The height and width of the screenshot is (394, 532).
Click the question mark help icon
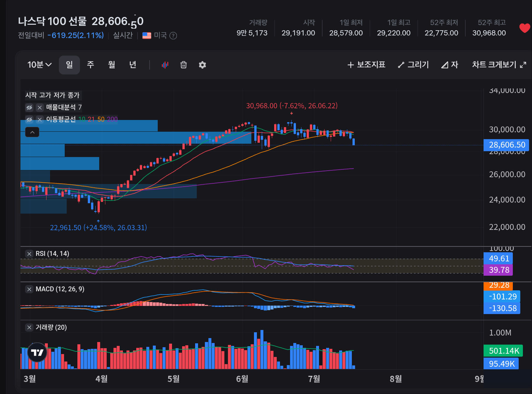coord(173,36)
